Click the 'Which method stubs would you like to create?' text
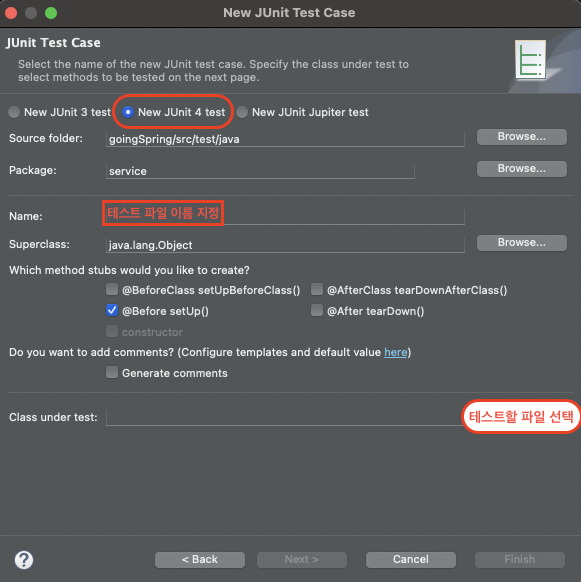Viewport: 581px width, 582px height. tap(129, 270)
